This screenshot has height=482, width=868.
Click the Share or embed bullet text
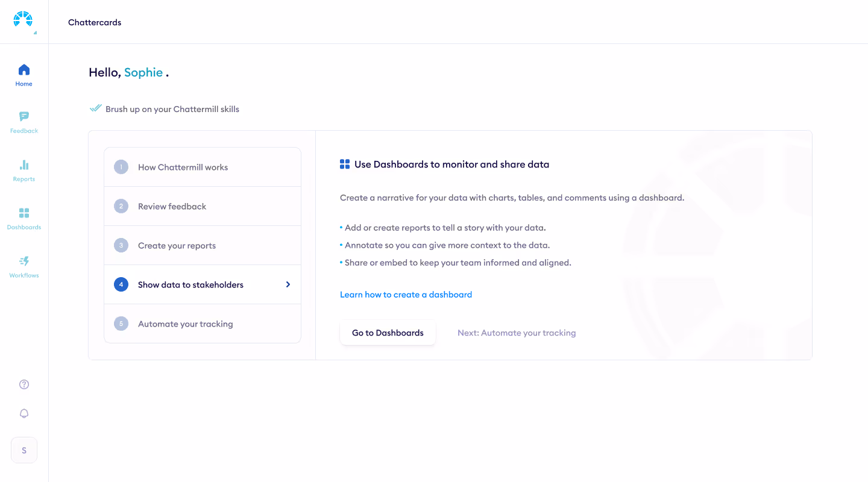pyautogui.click(x=458, y=263)
